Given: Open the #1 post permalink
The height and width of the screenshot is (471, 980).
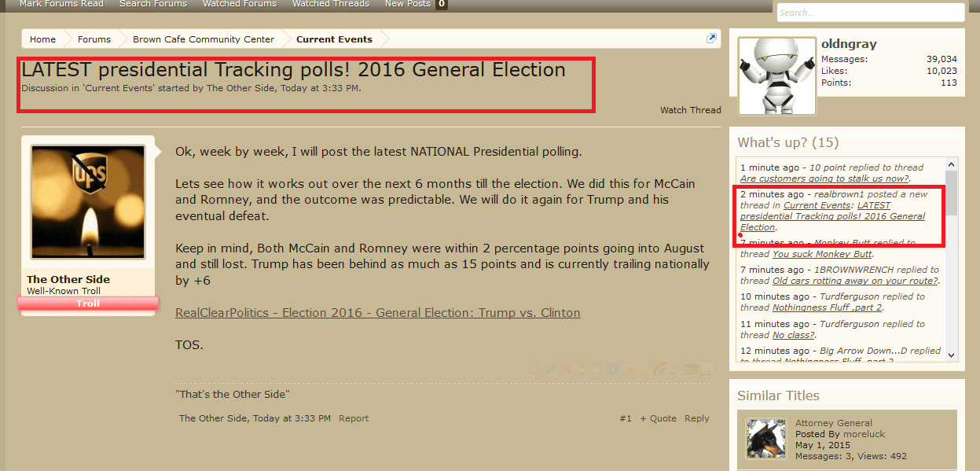Looking at the screenshot, I should (626, 418).
